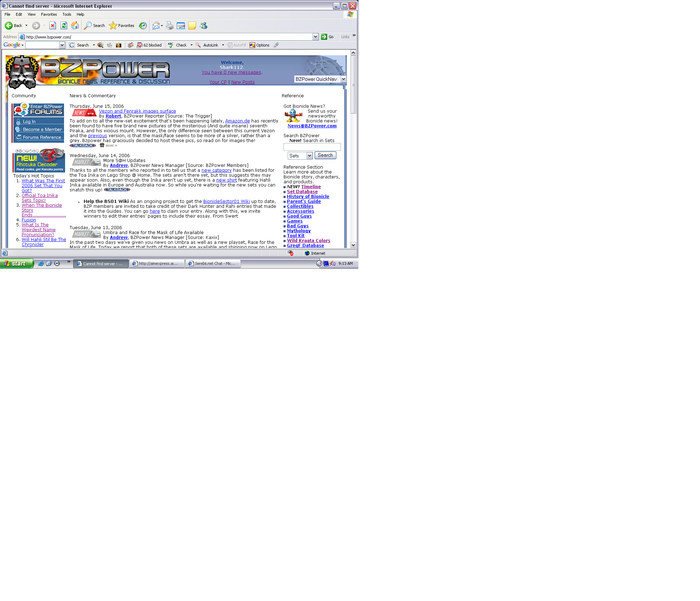The image size is (700, 601).
Task: Open the yellow notes icon in the toolbar
Action: coord(192,26)
